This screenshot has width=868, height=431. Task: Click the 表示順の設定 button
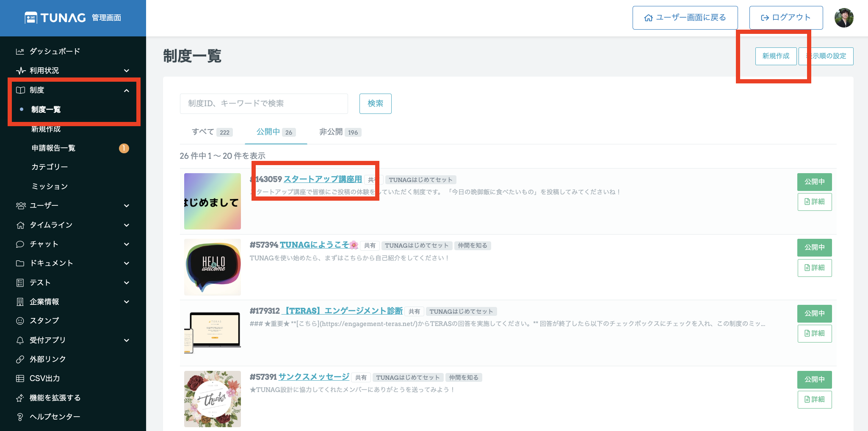pos(826,56)
